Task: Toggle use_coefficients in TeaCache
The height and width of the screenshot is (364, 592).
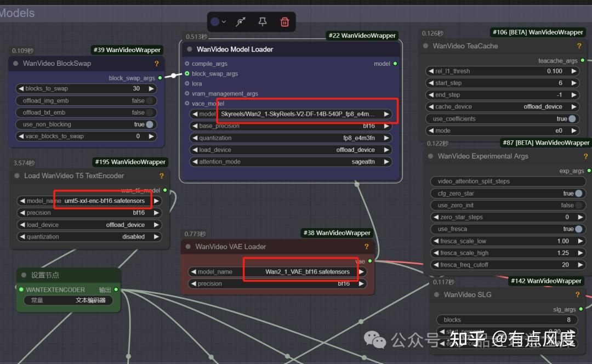Action: click(x=572, y=118)
